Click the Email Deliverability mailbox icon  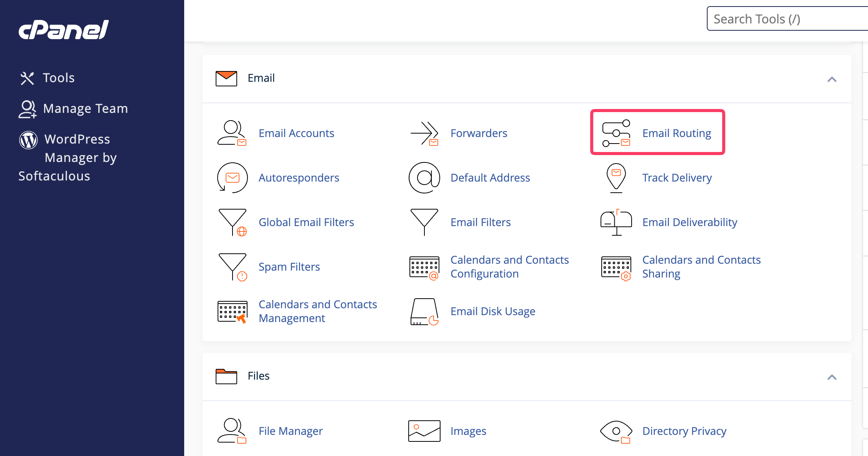(616, 222)
